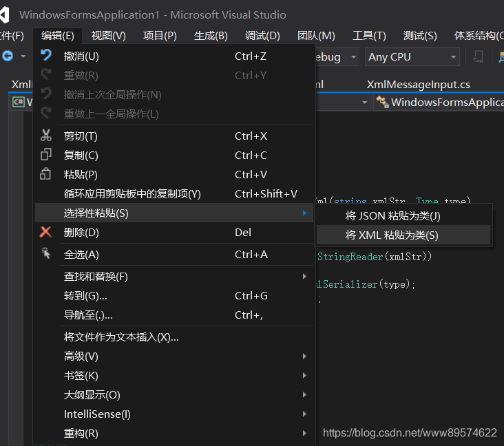Viewport: 504px width, 446px height.
Task: Open the 工具(T) menu
Action: coord(369,35)
